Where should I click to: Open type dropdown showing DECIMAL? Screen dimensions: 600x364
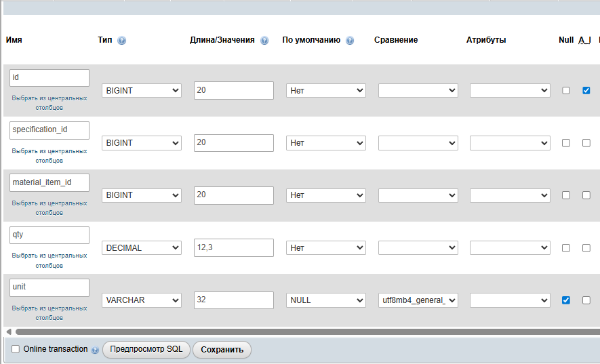142,248
